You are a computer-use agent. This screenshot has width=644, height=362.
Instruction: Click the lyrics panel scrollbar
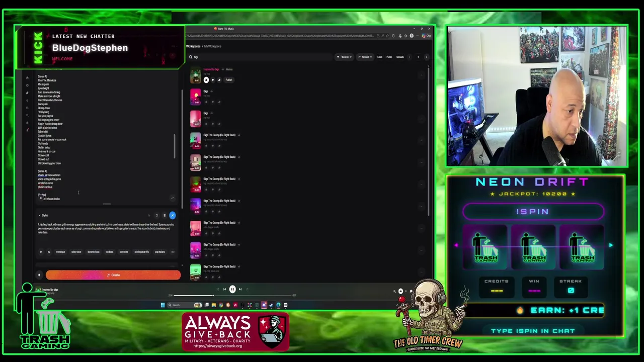point(175,146)
